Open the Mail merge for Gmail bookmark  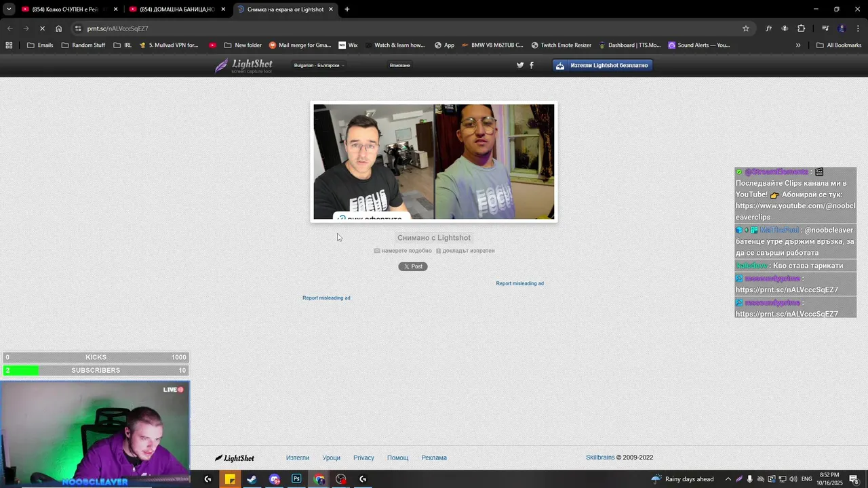click(x=300, y=45)
